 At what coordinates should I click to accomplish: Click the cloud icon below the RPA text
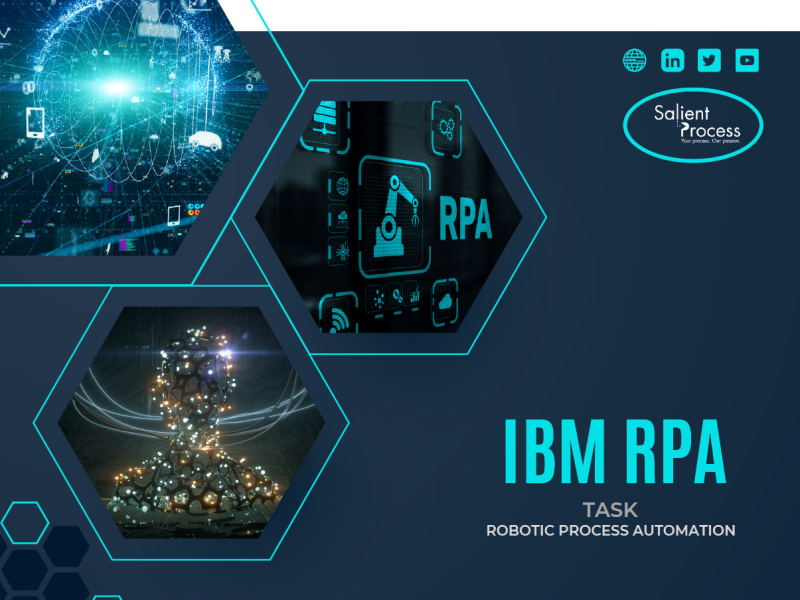[x=447, y=300]
